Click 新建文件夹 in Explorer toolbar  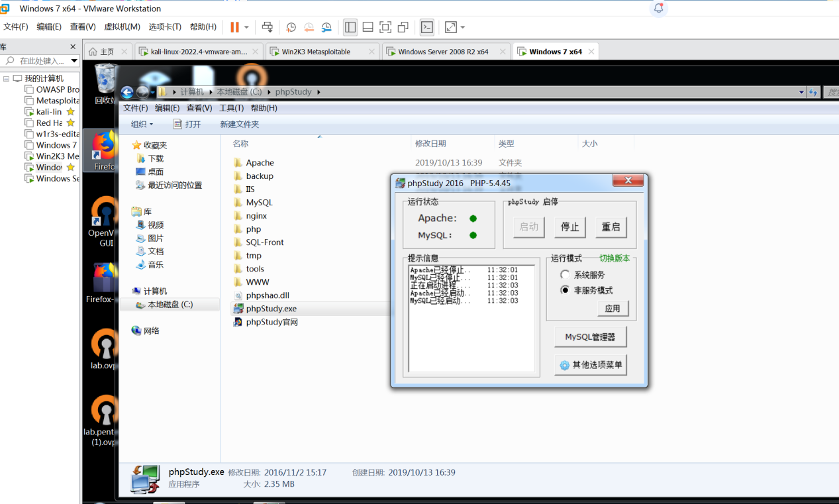tap(239, 124)
